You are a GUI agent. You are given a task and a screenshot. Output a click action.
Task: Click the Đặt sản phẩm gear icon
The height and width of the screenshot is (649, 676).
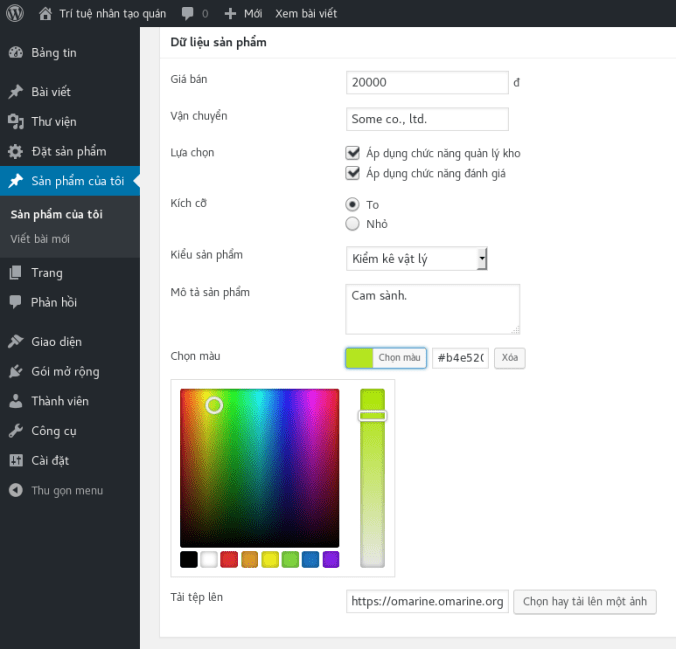[x=15, y=152]
